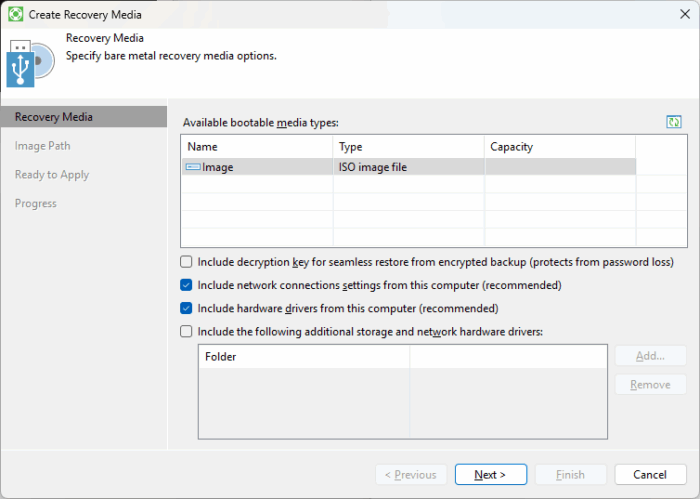Close the Create Recovery Media dialog
This screenshot has width=700, height=499.
tap(685, 14)
